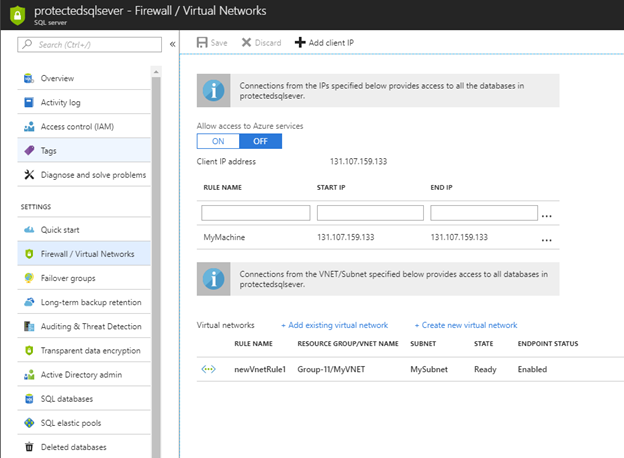The height and width of the screenshot is (458, 624).
Task: Click the Discard button label
Action: point(268,43)
